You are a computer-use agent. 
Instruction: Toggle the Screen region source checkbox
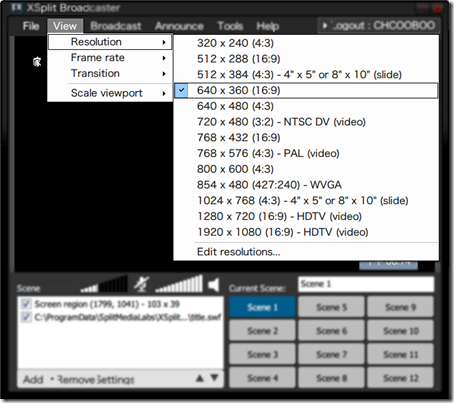26,304
